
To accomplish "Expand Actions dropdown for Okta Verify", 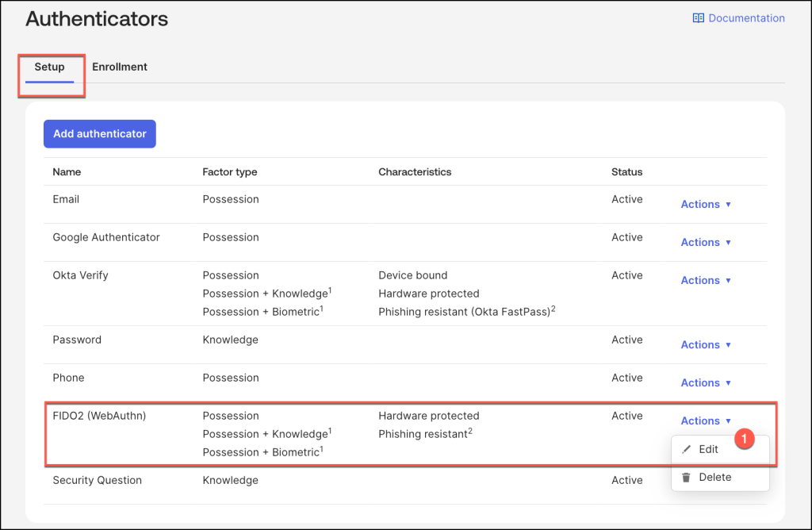I will pos(705,280).
